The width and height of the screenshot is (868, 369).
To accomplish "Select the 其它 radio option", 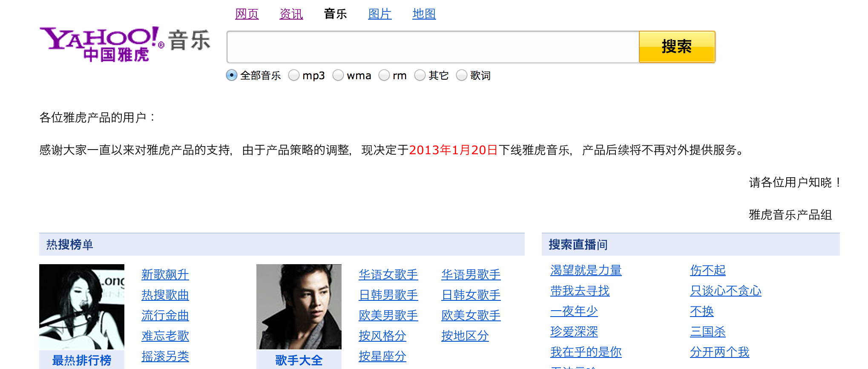I will coord(420,75).
